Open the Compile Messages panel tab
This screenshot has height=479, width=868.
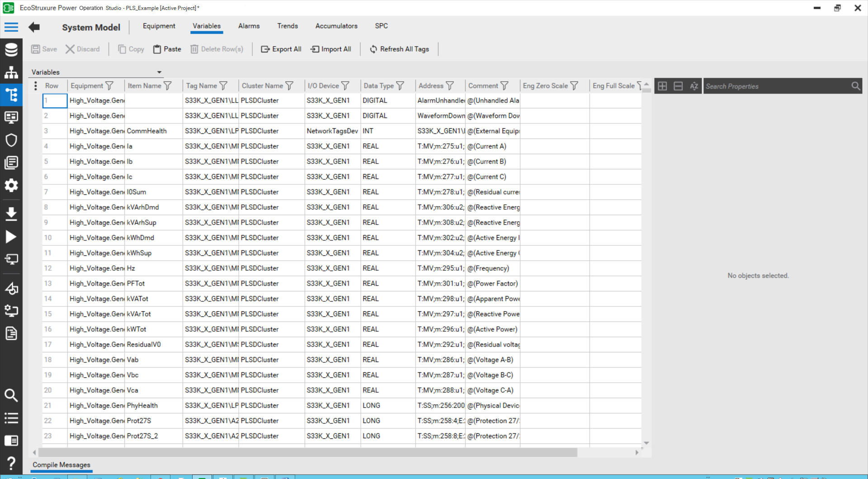(61, 465)
